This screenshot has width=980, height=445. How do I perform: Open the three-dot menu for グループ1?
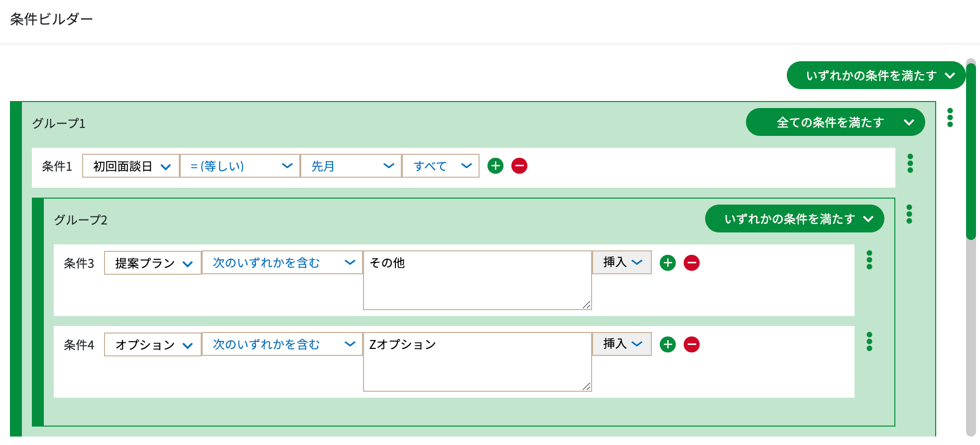(x=950, y=117)
